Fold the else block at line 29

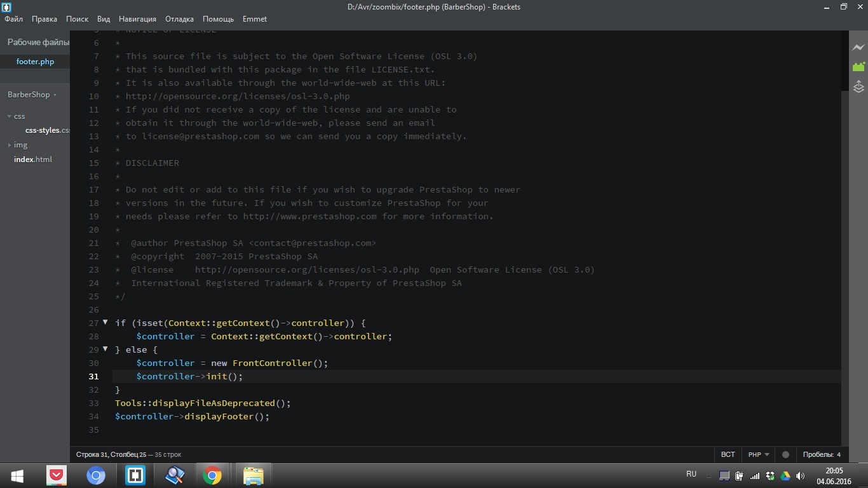tap(105, 349)
